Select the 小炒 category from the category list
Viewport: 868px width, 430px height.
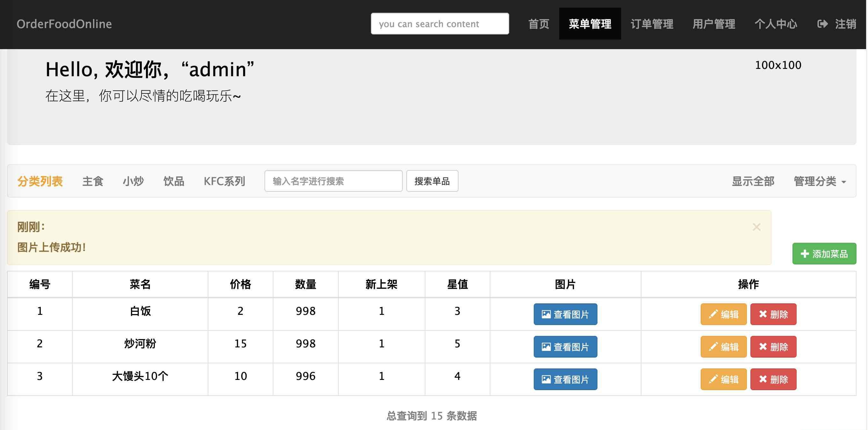pos(133,181)
